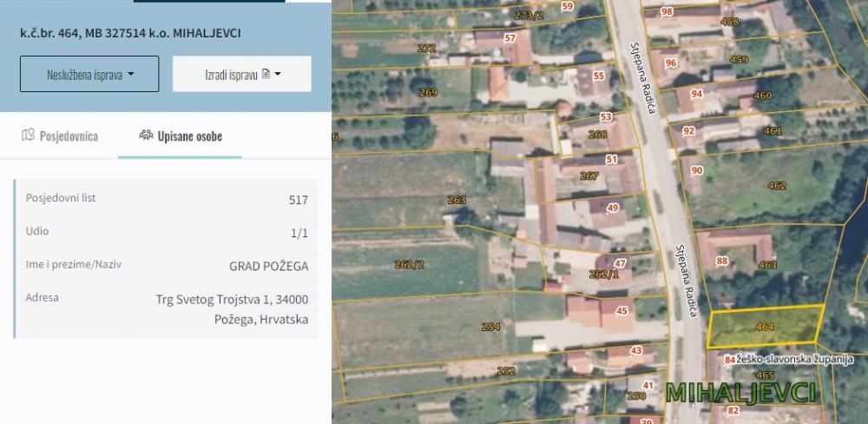Click house number 45 label

coord(621,311)
